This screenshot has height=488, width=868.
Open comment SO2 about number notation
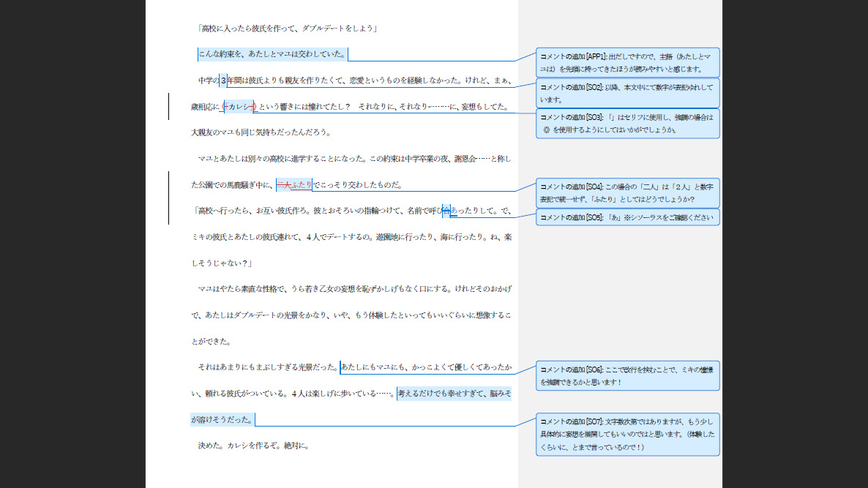(627, 93)
